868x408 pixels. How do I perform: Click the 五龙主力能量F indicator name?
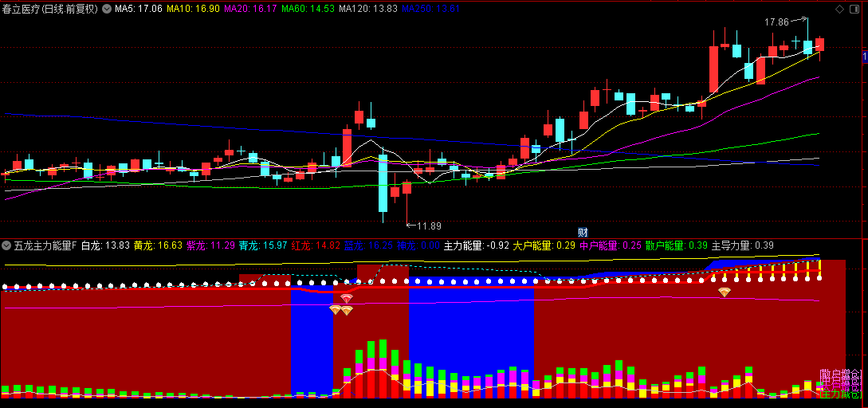point(45,245)
